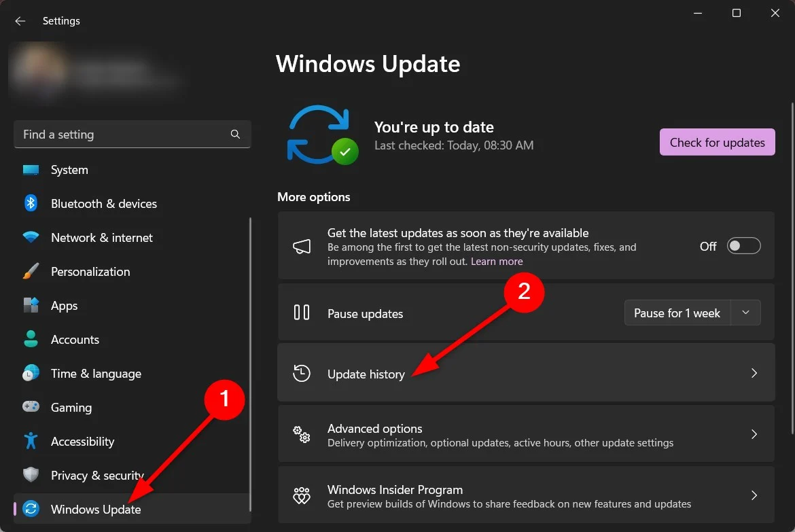Open Bluetooth & devices category
Viewport: 795px width, 532px height.
(x=132, y=203)
